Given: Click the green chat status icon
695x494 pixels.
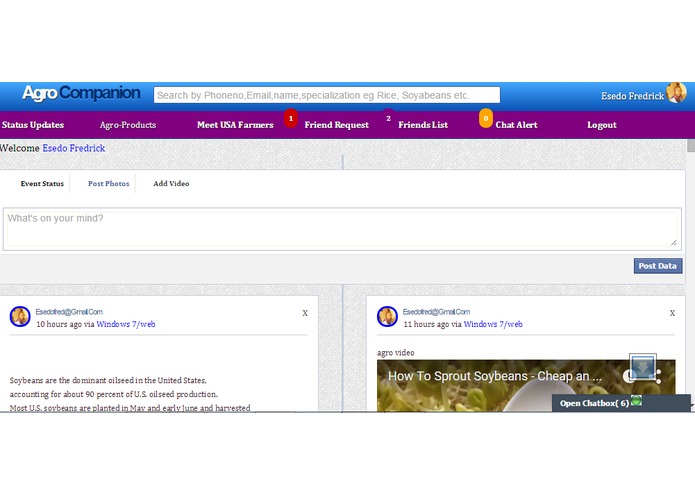Looking at the screenshot, I should (636, 400).
